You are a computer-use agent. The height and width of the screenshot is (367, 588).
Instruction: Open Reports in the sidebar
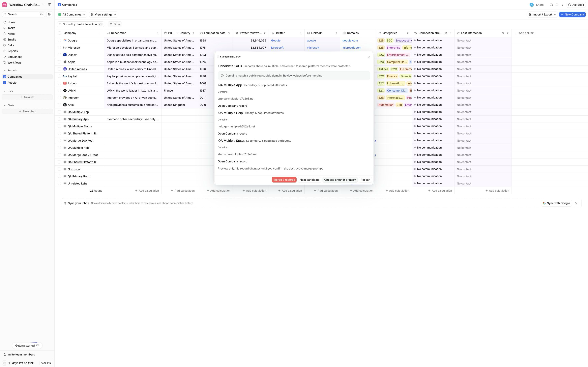pyautogui.click(x=27, y=51)
